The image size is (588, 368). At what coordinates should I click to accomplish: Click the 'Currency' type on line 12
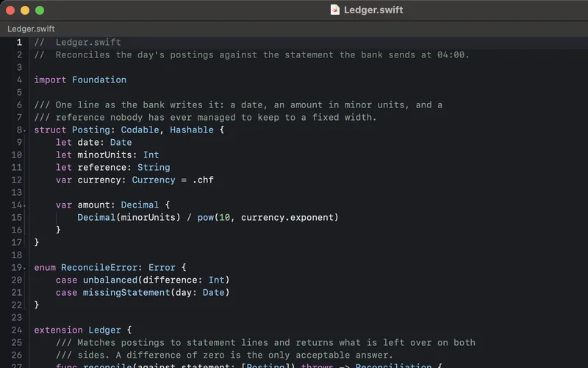click(x=154, y=180)
